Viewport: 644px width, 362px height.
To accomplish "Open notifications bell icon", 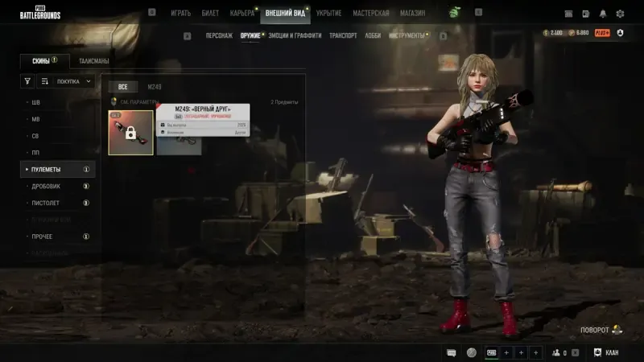I will [x=602, y=14].
